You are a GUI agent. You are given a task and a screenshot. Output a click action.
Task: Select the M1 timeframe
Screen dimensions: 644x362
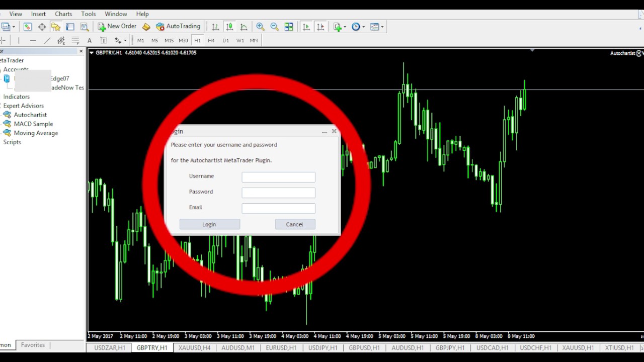[x=141, y=40]
